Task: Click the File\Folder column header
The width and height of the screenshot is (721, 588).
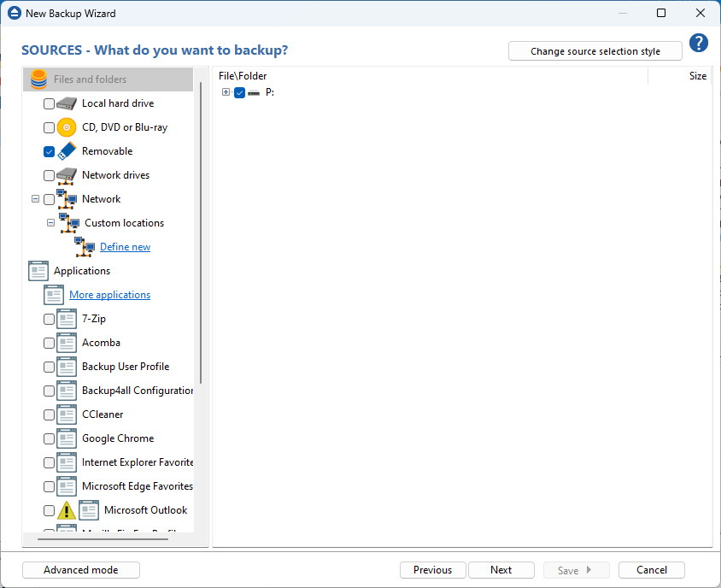Action: click(x=243, y=76)
